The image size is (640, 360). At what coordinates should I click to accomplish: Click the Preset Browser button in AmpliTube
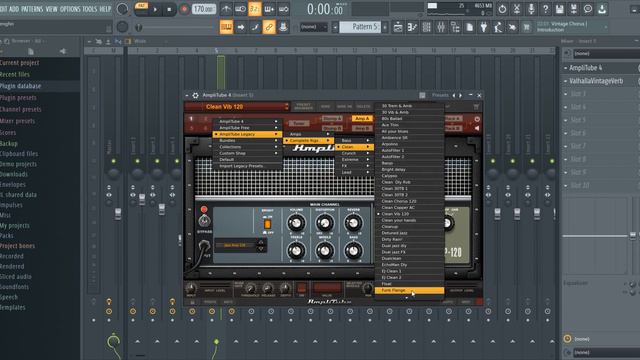304,106
